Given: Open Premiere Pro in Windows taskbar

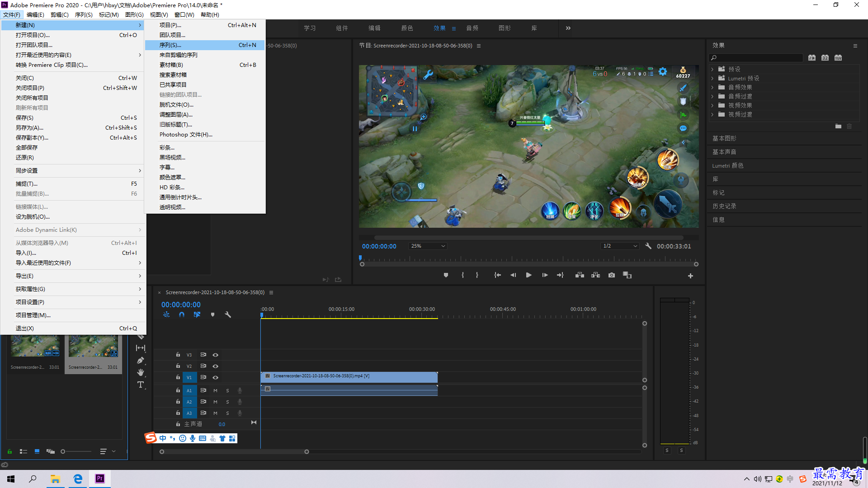Looking at the screenshot, I should click(x=100, y=479).
